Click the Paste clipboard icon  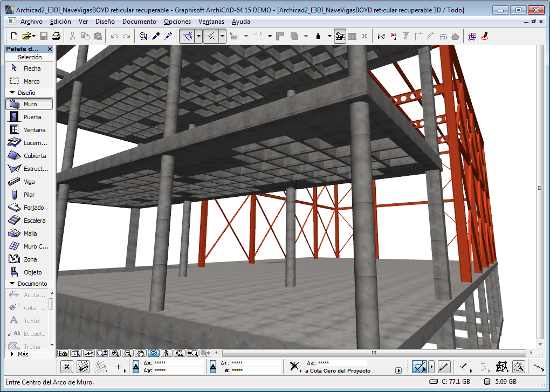(98, 36)
